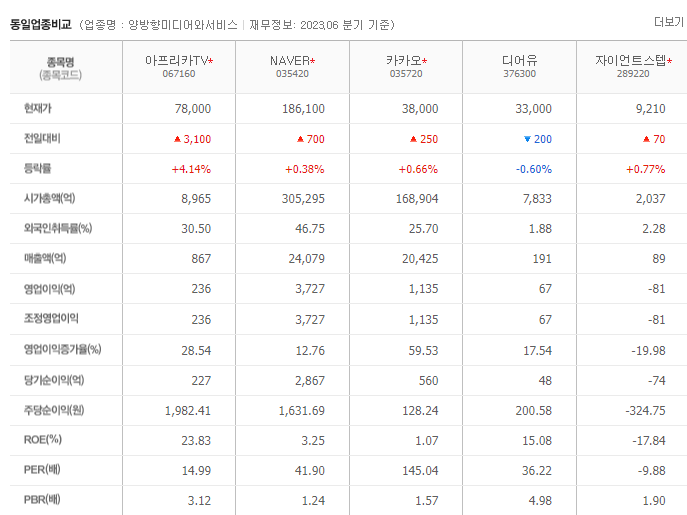The image size is (687, 515).
Task: Click EPS value 1,982.41
Action: [x=188, y=411]
